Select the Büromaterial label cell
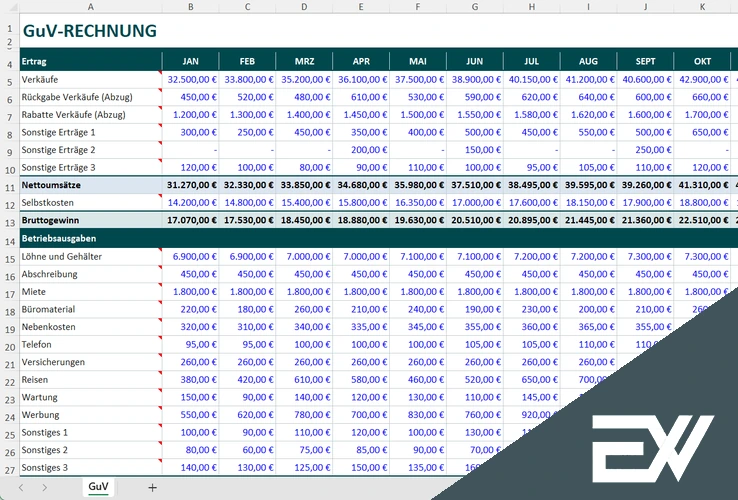 click(91, 309)
